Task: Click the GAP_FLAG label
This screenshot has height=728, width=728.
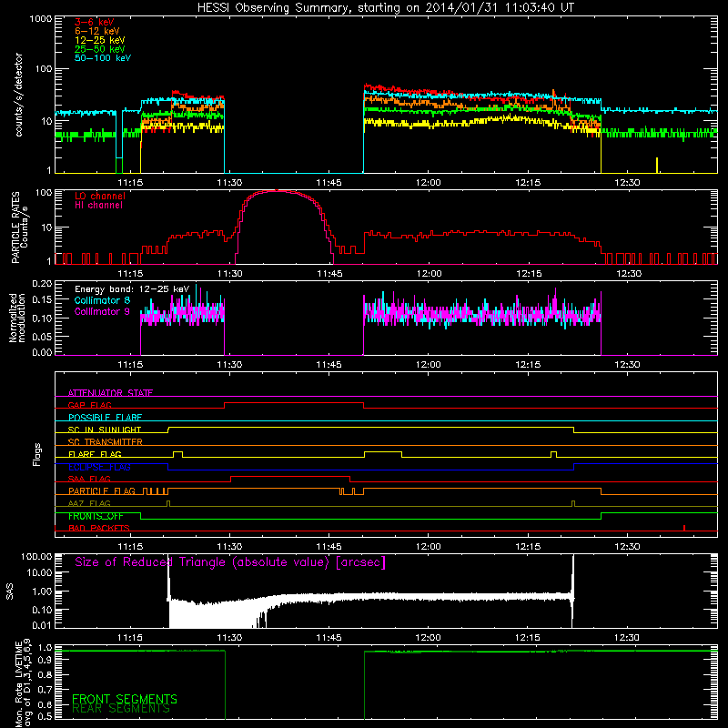Action: pyautogui.click(x=89, y=405)
